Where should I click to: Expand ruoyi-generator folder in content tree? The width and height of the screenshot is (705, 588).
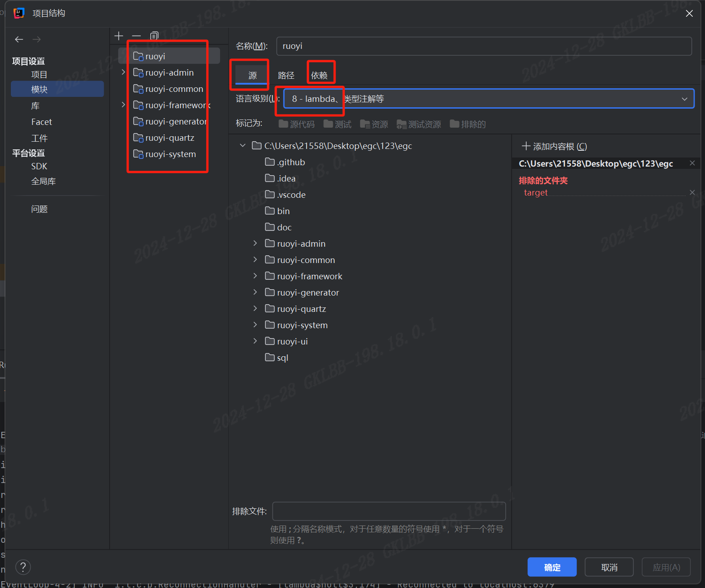coord(255,292)
